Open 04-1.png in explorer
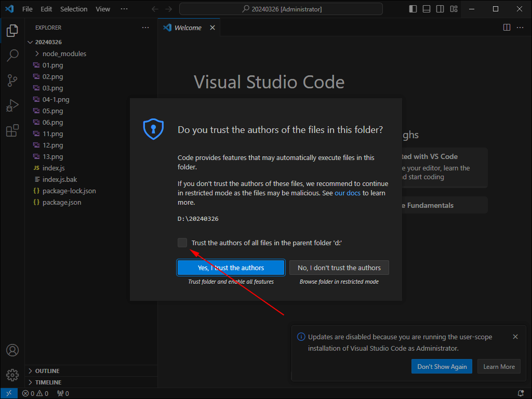The height and width of the screenshot is (399, 532). [91, 99]
